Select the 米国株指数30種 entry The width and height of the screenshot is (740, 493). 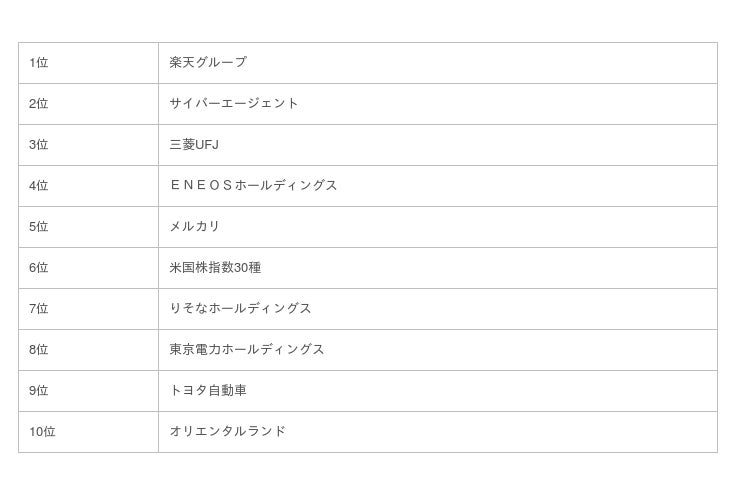[x=215, y=267]
